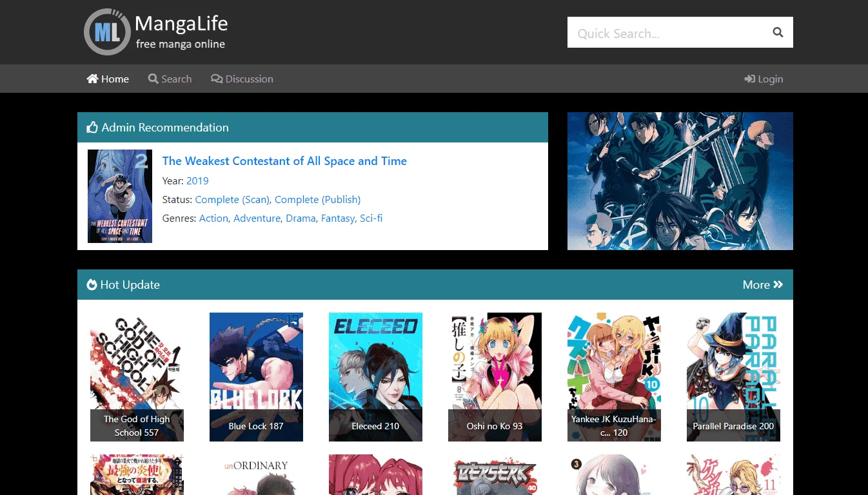This screenshot has height=495, width=868.
Task: Browse the Sci-fi genre link
Action: (371, 218)
